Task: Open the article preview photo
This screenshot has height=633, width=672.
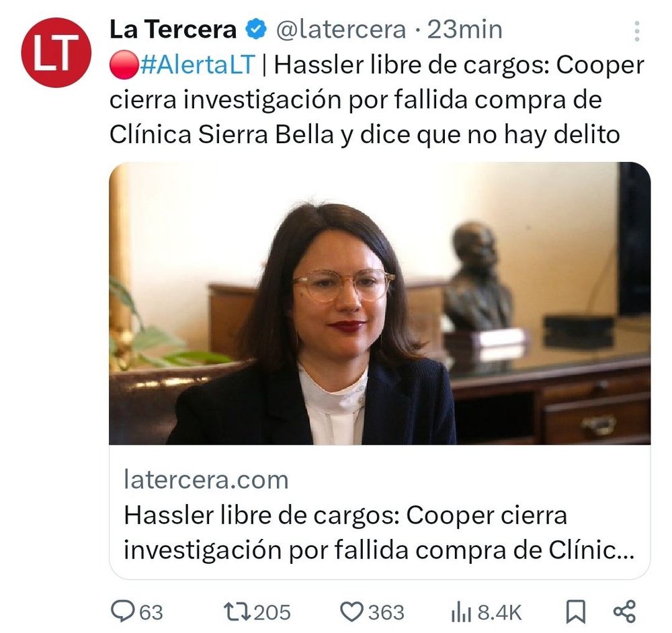Action: [x=380, y=303]
